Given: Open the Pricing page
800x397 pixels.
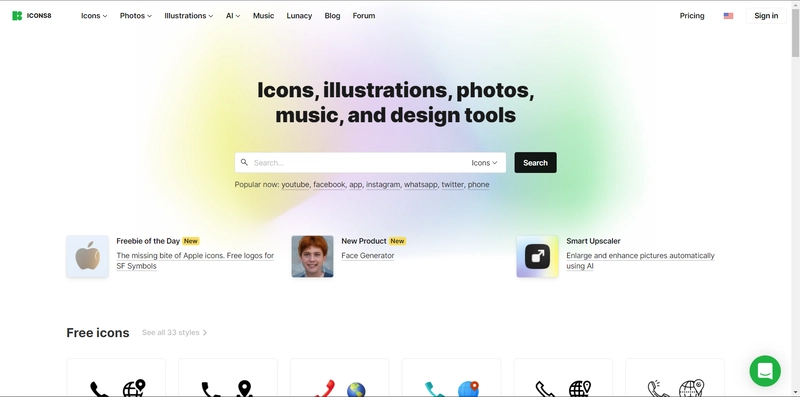Looking at the screenshot, I should point(692,16).
